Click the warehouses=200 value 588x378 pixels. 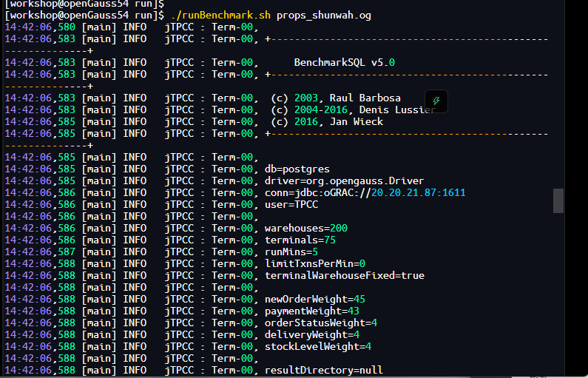[306, 228]
